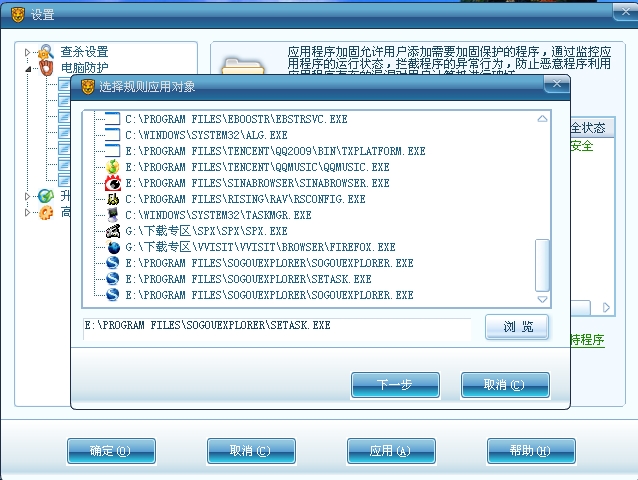Click the magnifier icon beside 查杀设置
This screenshot has width=638, height=480.
pos(46,52)
